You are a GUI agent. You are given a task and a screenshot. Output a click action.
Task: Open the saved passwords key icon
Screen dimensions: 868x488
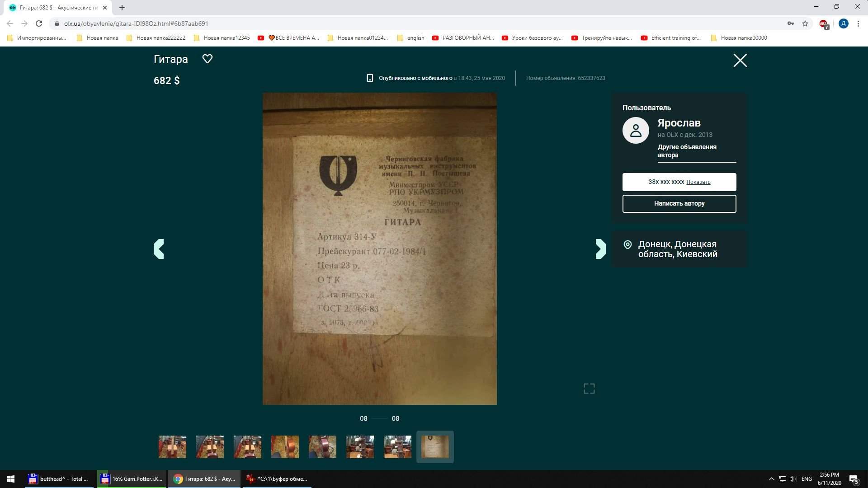(x=790, y=23)
